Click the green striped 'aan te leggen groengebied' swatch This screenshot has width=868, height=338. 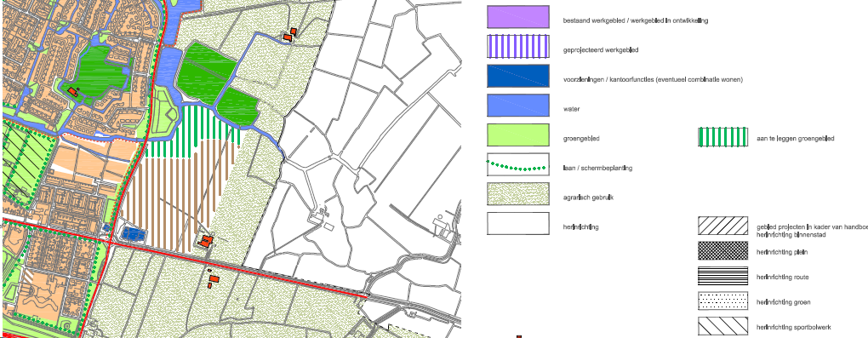[x=723, y=137]
